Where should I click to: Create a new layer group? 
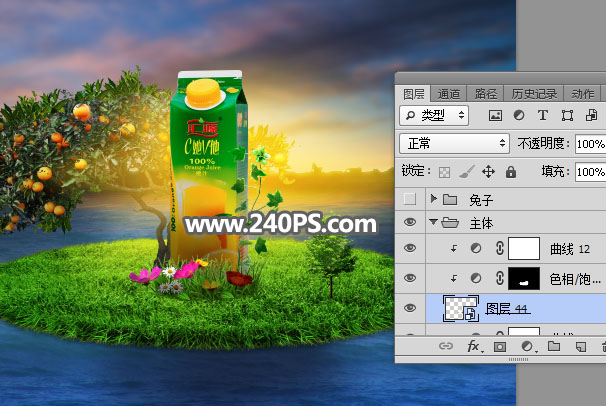[x=553, y=347]
